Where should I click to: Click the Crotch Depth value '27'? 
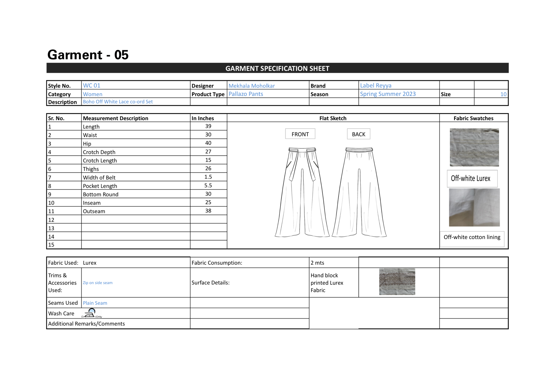(x=208, y=152)
